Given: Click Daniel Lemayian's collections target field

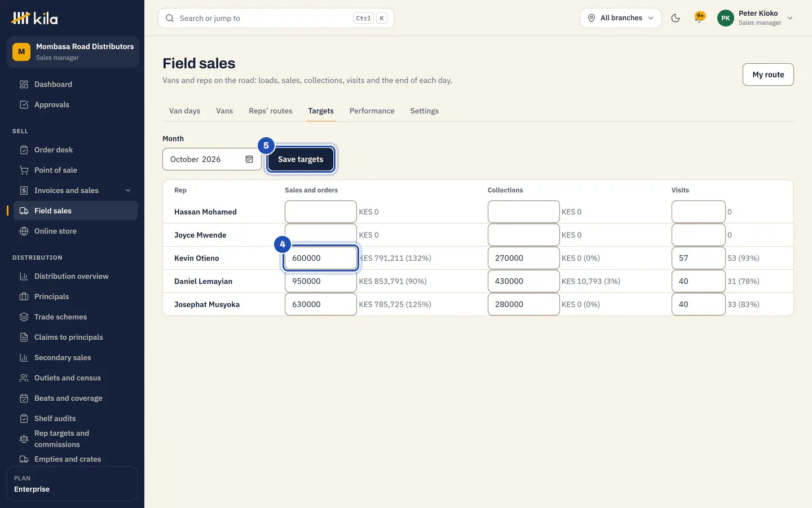Looking at the screenshot, I should 524,281.
